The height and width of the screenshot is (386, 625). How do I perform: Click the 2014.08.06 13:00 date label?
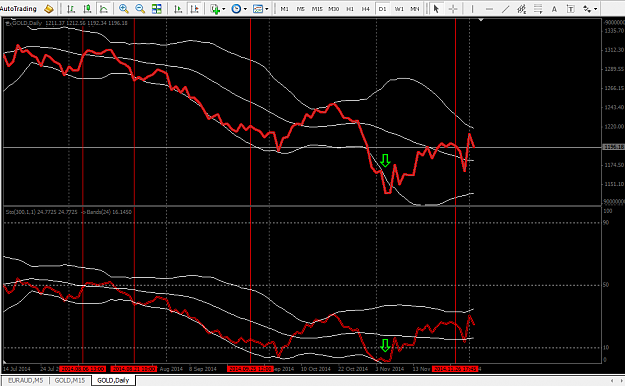coord(83,369)
